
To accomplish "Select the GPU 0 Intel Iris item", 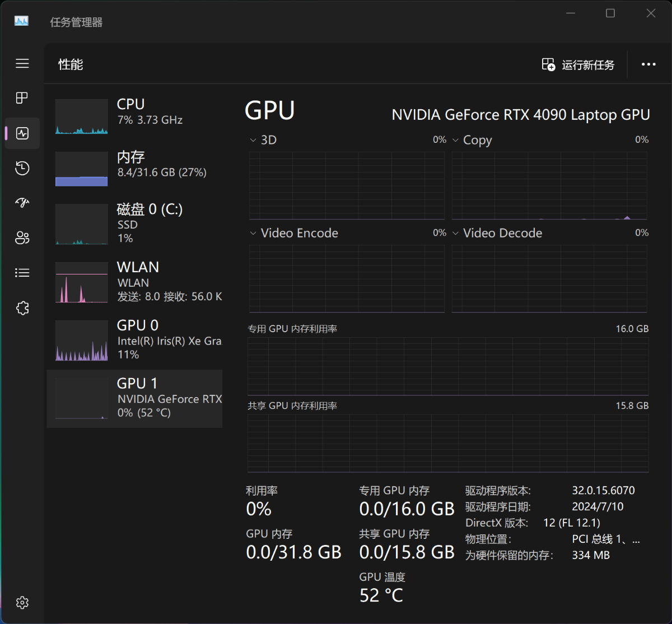I will pos(134,340).
